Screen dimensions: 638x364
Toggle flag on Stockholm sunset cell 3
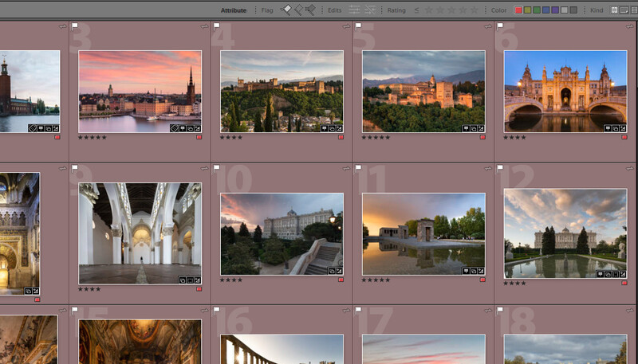[x=74, y=26]
